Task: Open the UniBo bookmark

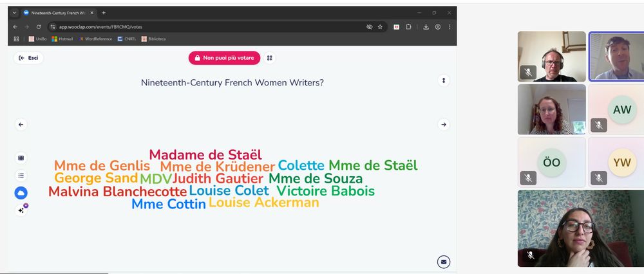Action: [37, 39]
